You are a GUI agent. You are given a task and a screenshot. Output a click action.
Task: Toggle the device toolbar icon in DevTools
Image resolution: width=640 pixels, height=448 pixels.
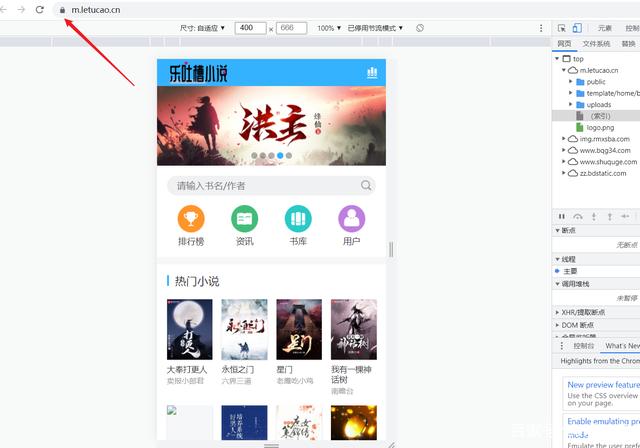pyautogui.click(x=578, y=28)
